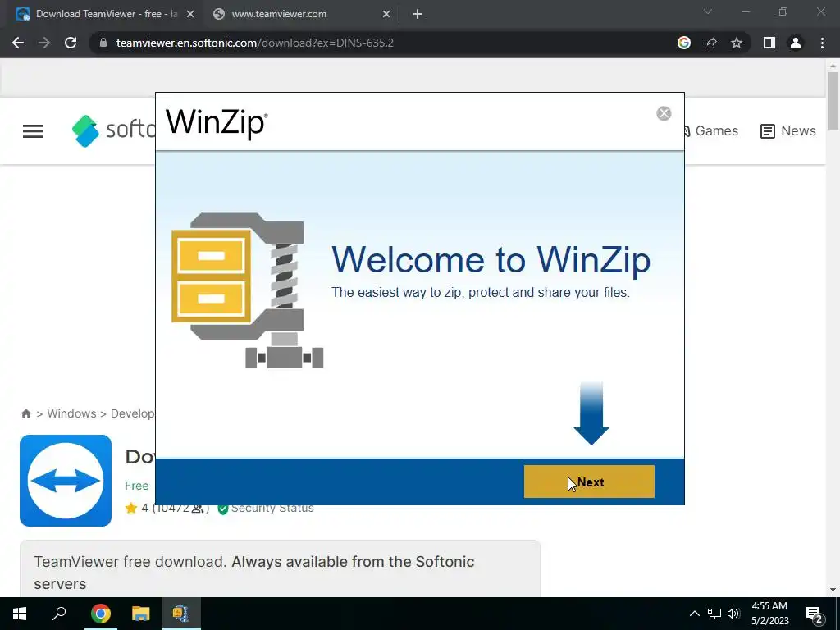Click the page vertical scrollbar

833,101
